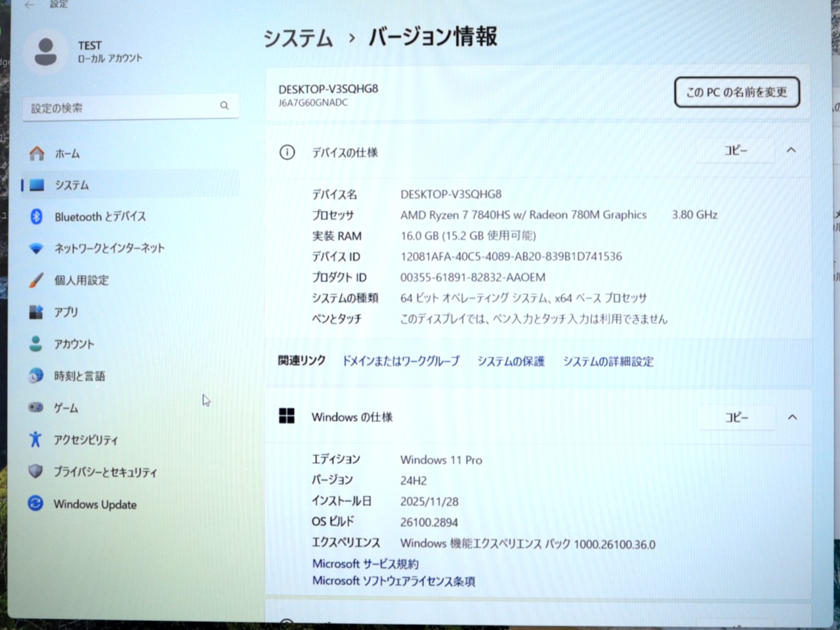Open the Gaming controller icon
Viewport: 840px width, 630px height.
(x=37, y=408)
